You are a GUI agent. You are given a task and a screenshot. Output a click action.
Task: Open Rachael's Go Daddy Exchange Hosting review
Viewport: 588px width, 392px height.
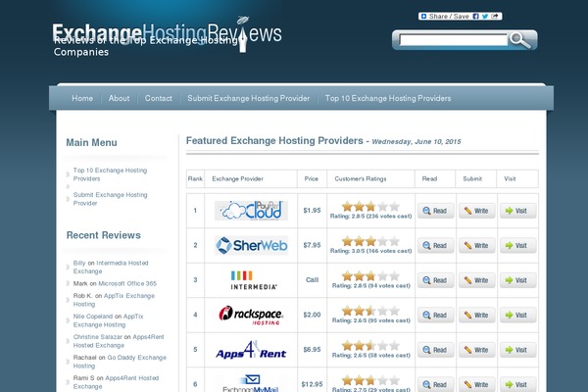click(x=120, y=362)
